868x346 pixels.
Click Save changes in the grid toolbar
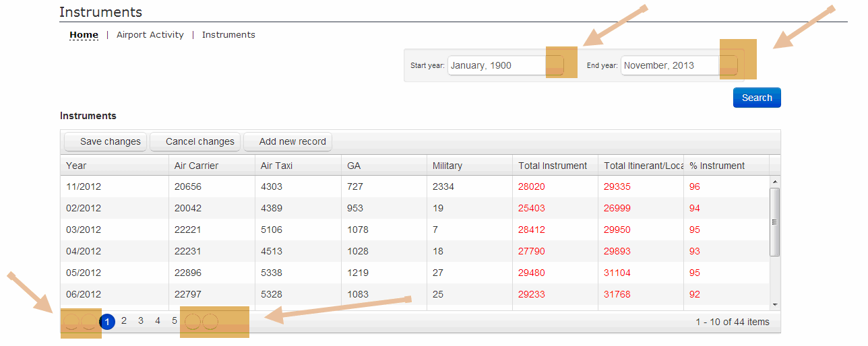tap(106, 141)
